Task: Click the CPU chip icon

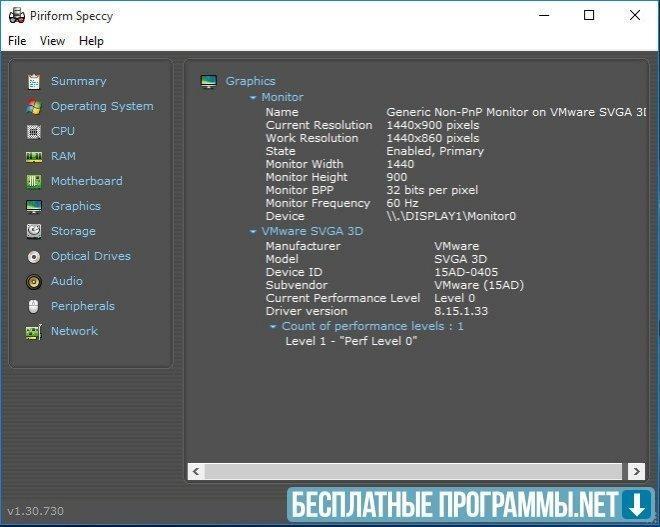Action: coord(34,131)
